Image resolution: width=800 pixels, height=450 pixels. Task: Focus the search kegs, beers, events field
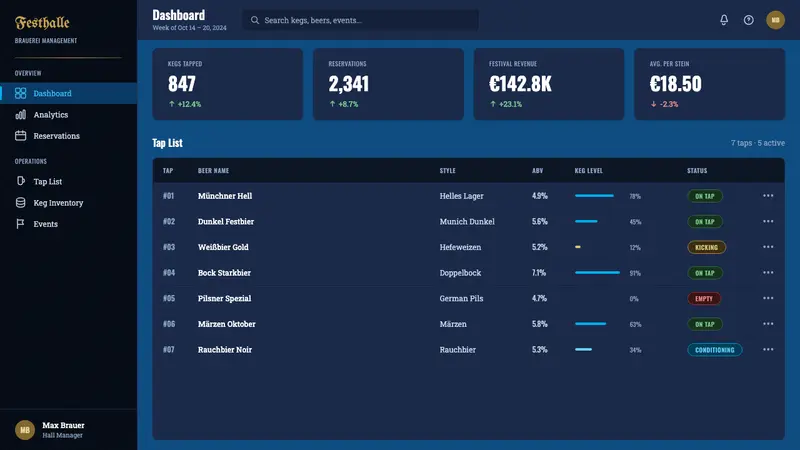(360, 20)
